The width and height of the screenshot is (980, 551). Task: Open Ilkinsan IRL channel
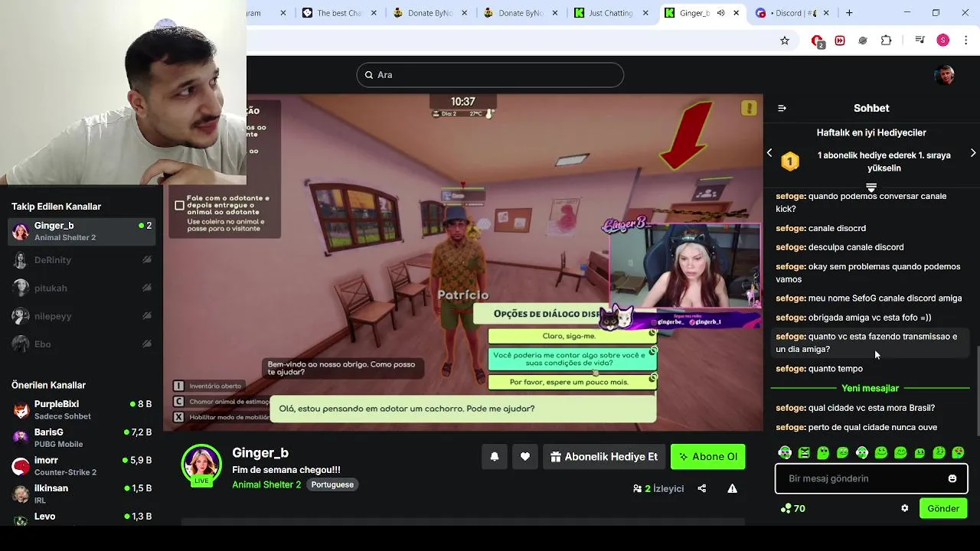[x=82, y=494]
